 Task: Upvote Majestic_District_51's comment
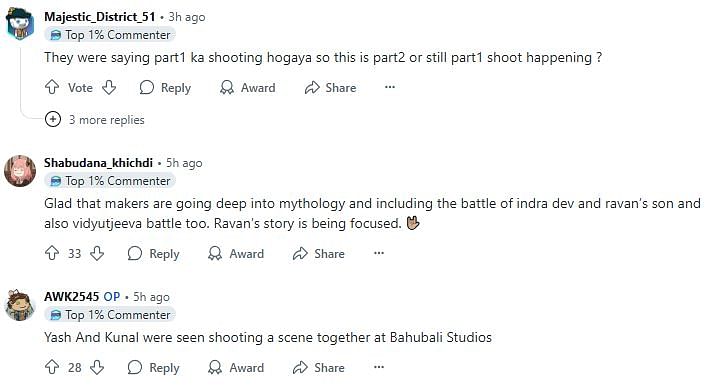(52, 87)
